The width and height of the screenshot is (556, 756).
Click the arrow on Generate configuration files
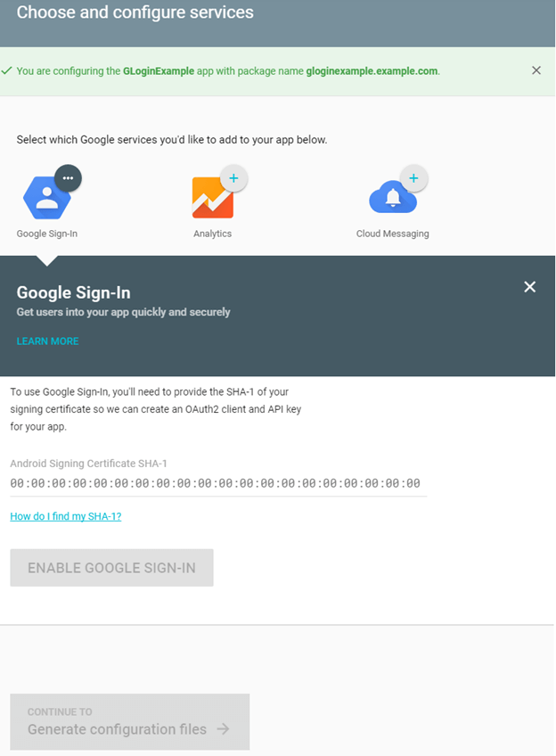tap(223, 729)
